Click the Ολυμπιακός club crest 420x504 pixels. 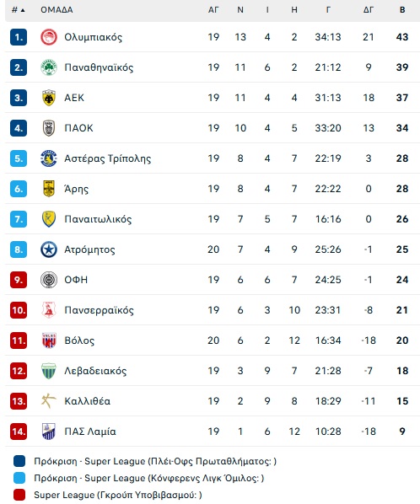(49, 37)
